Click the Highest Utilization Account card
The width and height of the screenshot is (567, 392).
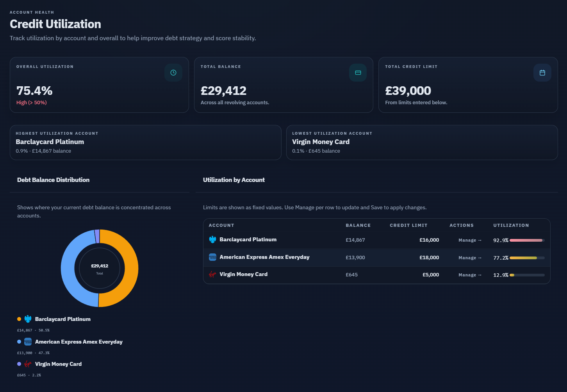145,143
